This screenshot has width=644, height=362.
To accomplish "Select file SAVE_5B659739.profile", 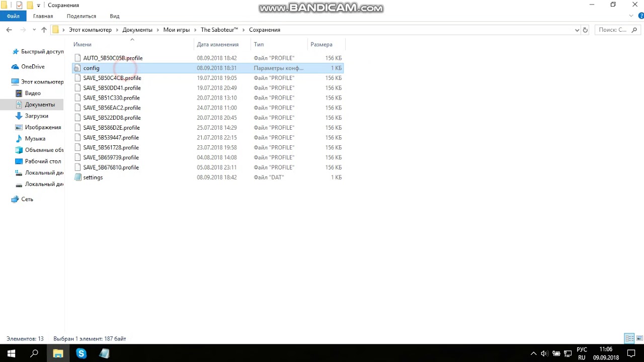I will click(x=111, y=157).
